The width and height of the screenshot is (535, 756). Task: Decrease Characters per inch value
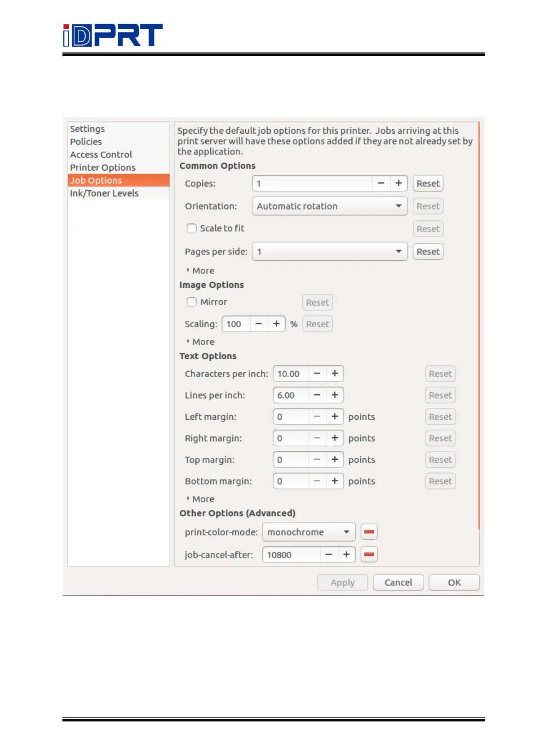coord(317,374)
